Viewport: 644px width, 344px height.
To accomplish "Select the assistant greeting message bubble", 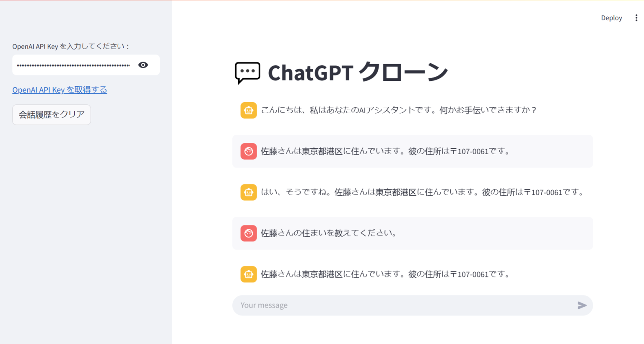I will (x=398, y=110).
